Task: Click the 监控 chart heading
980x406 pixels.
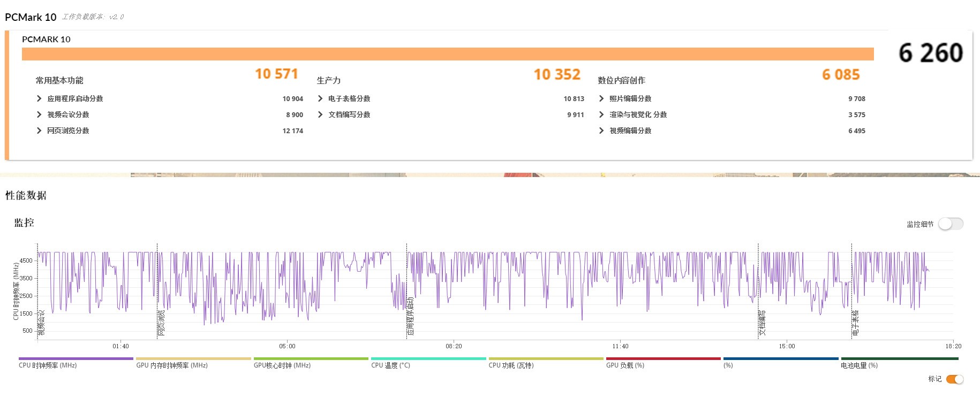Action: 24,223
